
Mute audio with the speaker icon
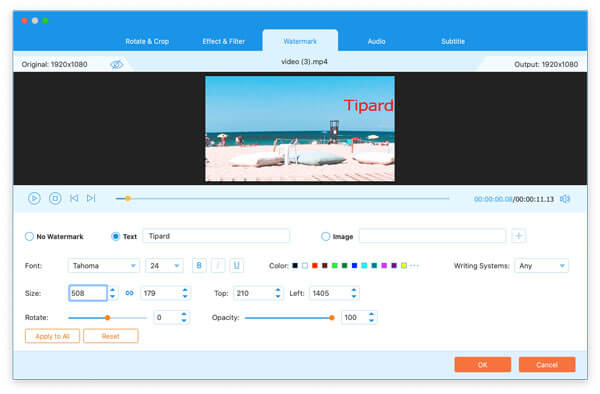[x=565, y=199]
